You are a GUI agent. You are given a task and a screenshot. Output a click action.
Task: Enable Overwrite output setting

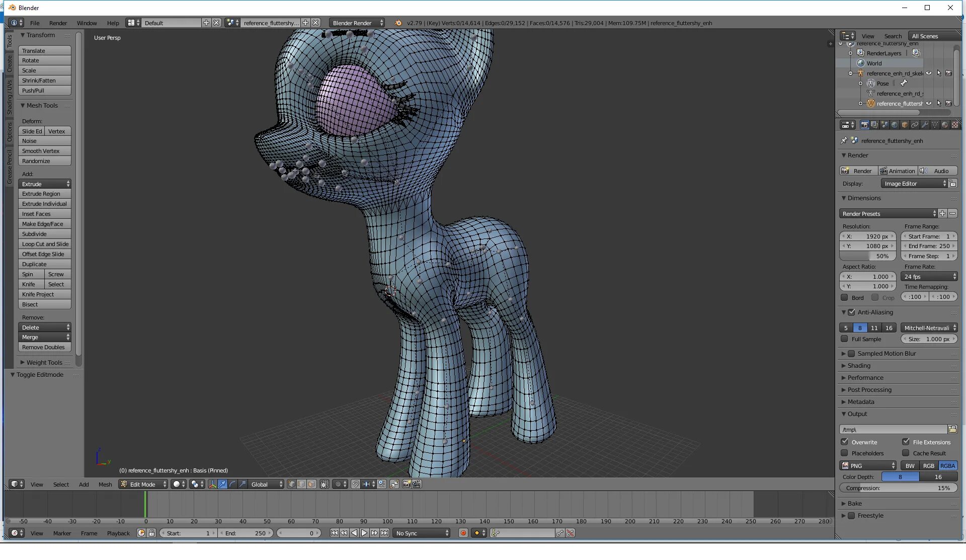[x=845, y=441]
